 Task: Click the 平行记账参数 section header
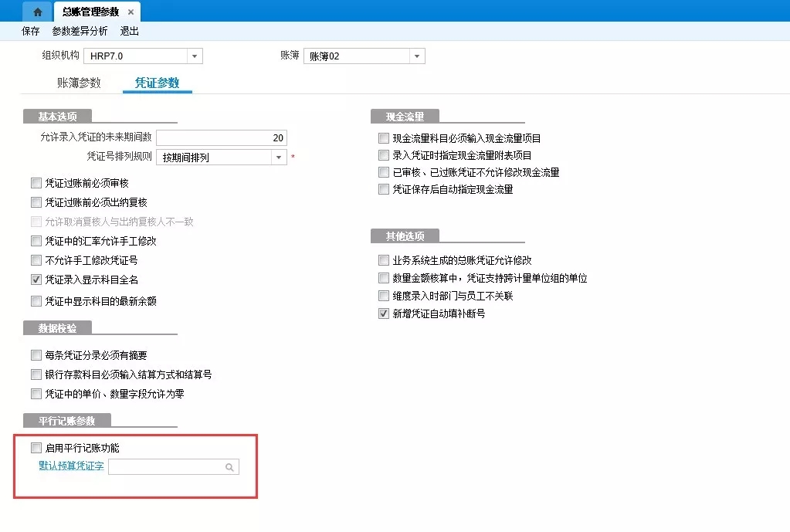67,421
